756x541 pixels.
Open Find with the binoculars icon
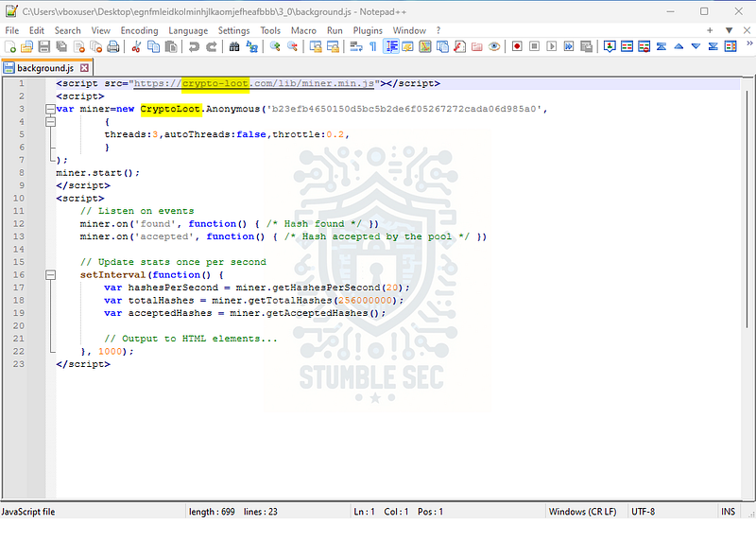pos(234,46)
